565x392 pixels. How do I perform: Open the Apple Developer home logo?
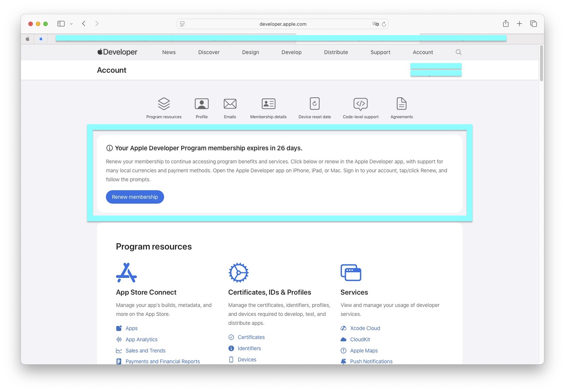pyautogui.click(x=117, y=52)
